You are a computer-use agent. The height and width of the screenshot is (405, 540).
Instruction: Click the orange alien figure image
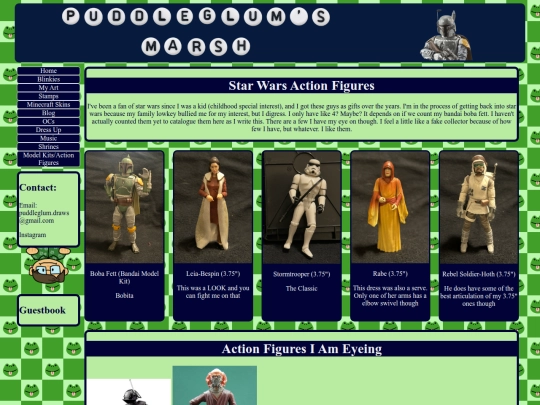(x=215, y=385)
